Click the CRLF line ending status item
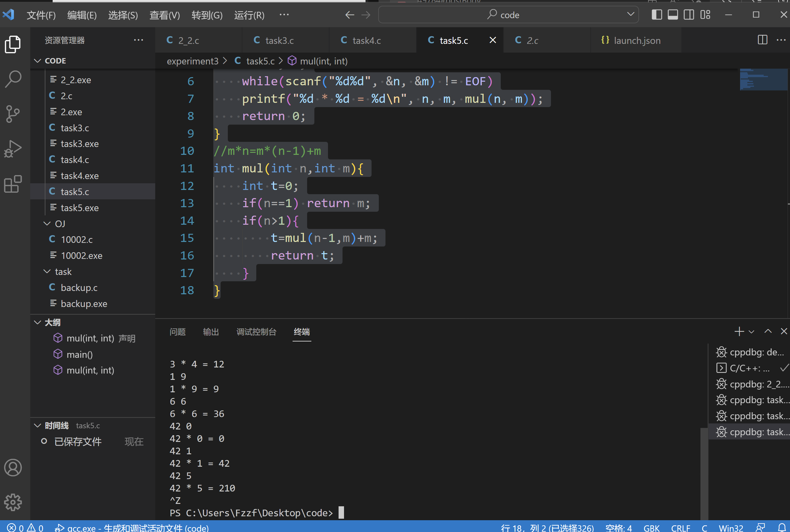The width and height of the screenshot is (790, 532). coord(680,527)
